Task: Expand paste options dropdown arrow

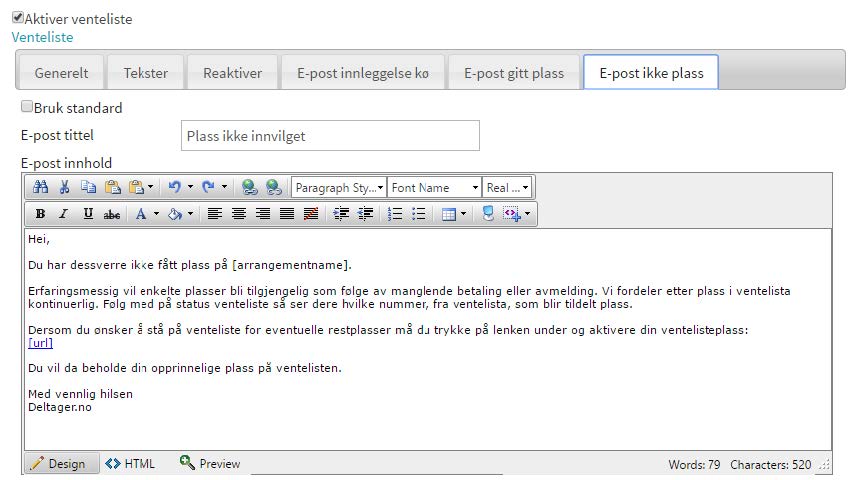Action: pos(150,187)
